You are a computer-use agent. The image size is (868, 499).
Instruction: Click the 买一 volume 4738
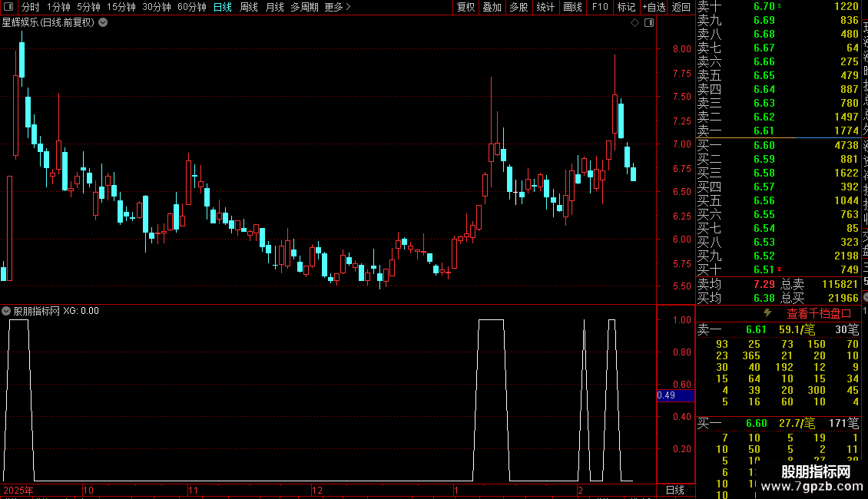[846, 146]
